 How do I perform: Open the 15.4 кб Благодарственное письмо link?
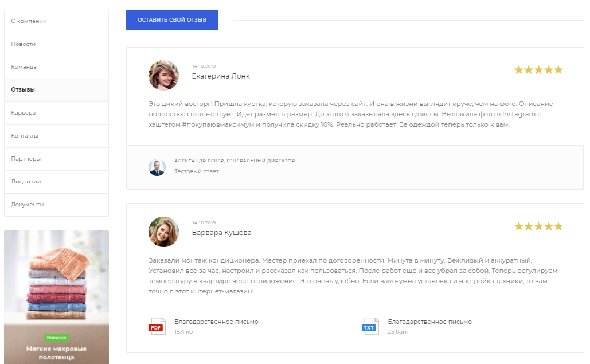tap(216, 322)
